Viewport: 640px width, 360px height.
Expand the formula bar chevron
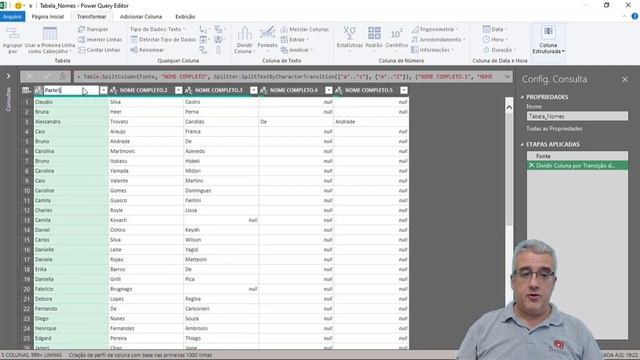[507, 76]
